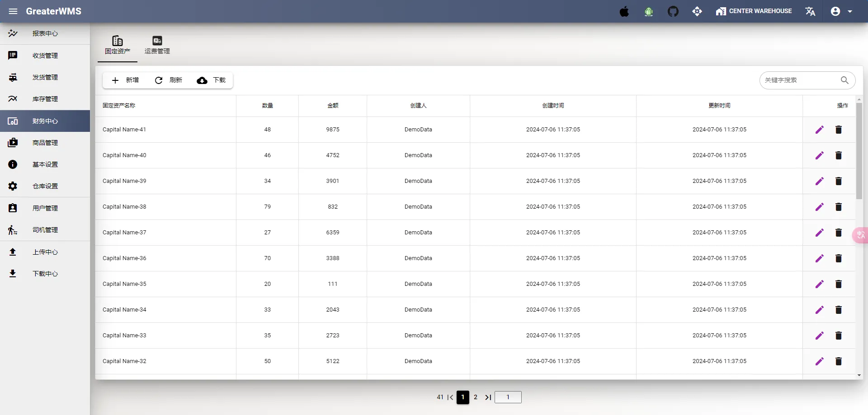The image size is (868, 415).
Task: Switch to the 固定资产 tab
Action: point(118,46)
